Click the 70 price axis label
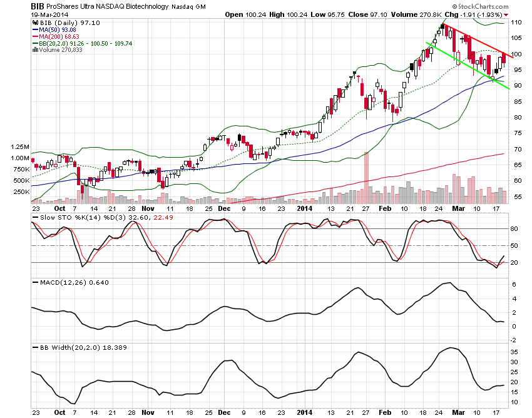 [x=518, y=149]
